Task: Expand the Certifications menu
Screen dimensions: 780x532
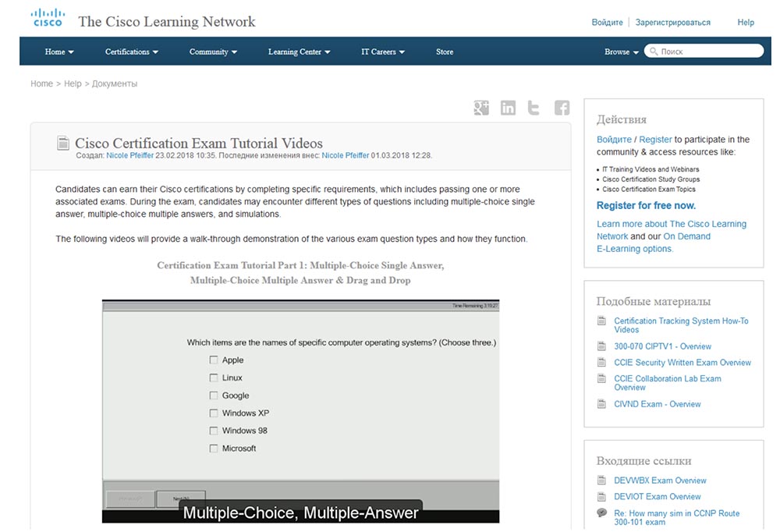Action: click(131, 51)
